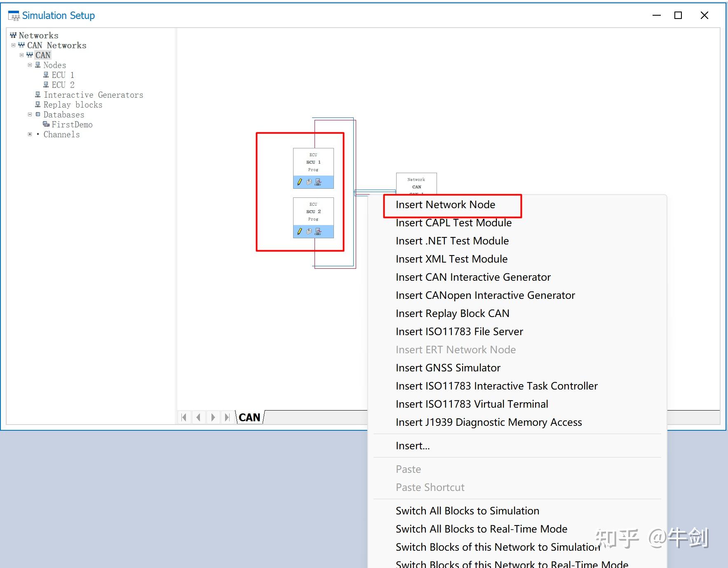Choose Insert CANopen Interactive Generator
This screenshot has height=568, width=728.
click(485, 295)
